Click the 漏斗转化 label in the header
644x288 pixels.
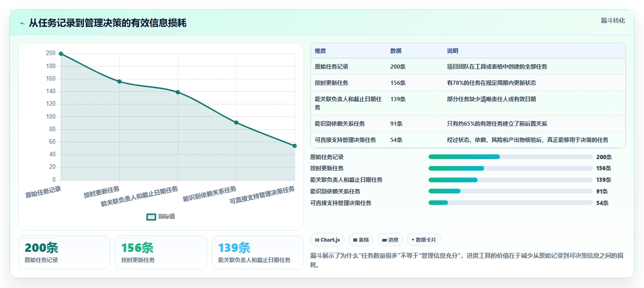(612, 21)
